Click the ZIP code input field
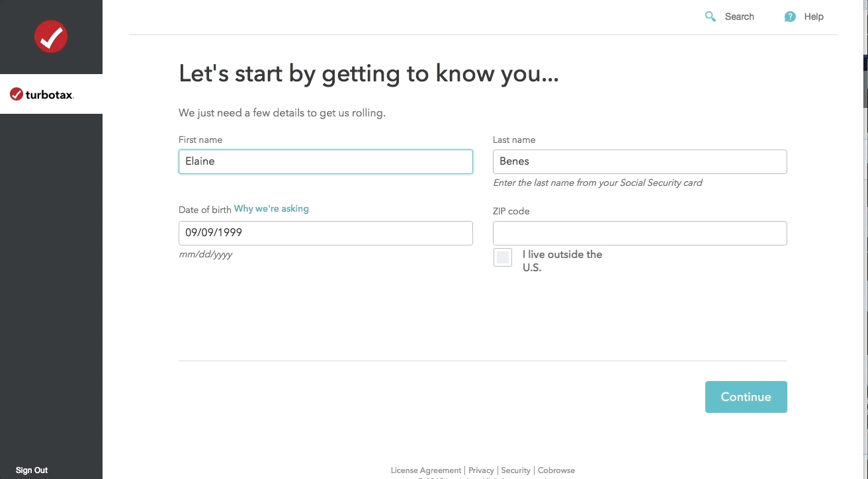Viewport: 868px width, 479px height. click(640, 233)
